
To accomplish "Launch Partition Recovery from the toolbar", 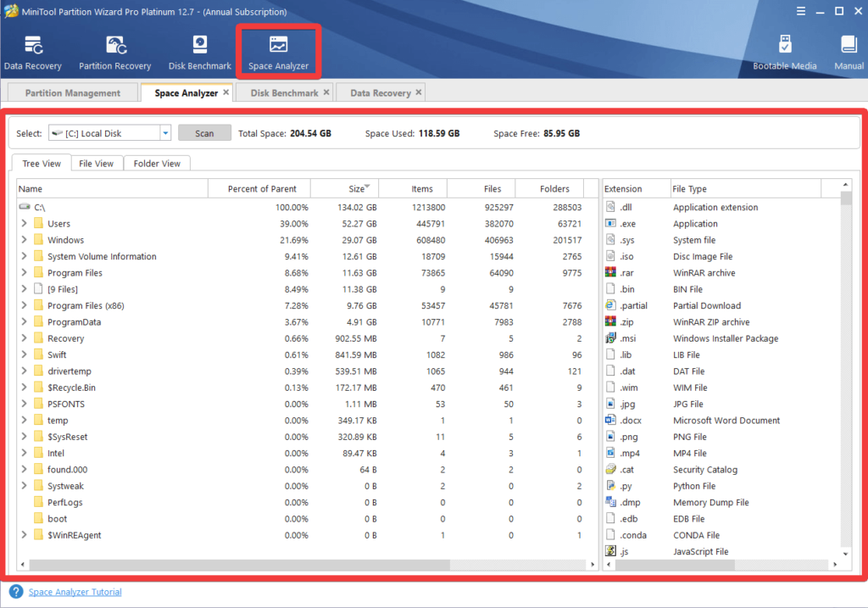I will pyautogui.click(x=115, y=53).
